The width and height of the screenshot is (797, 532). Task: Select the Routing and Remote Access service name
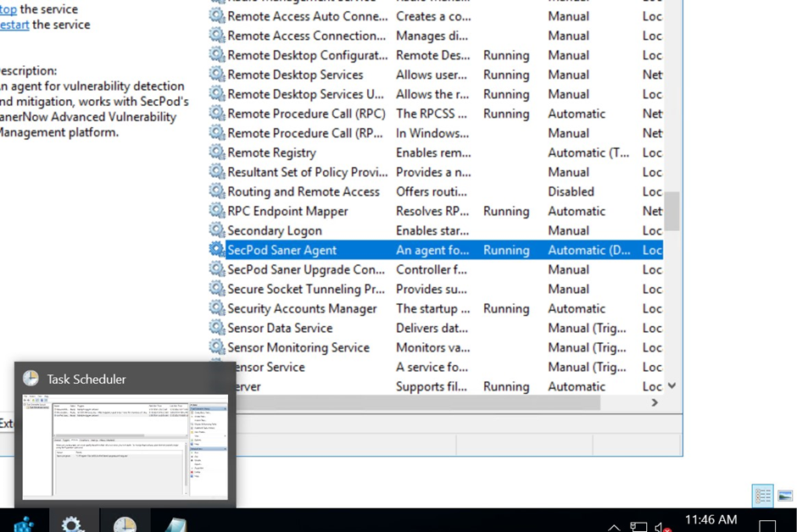pyautogui.click(x=304, y=191)
